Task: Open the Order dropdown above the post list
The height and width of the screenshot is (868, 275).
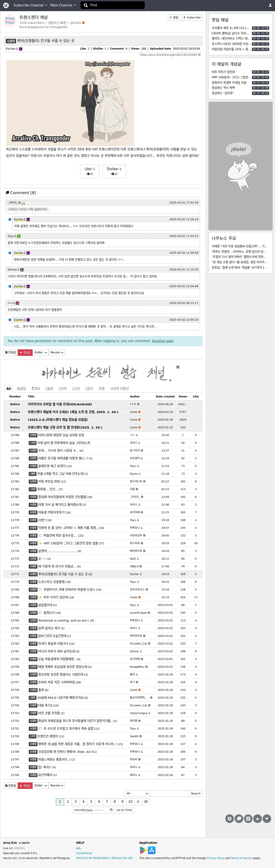Action: (40, 352)
